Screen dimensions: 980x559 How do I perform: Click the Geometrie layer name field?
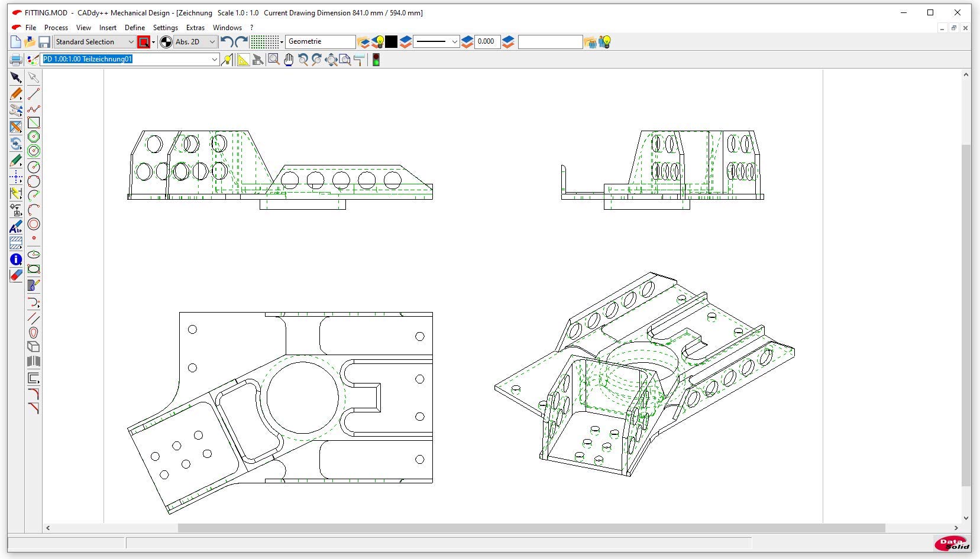click(x=320, y=42)
